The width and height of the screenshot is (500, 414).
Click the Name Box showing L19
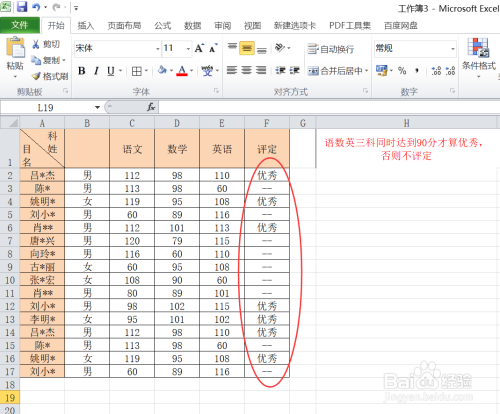pyautogui.click(x=47, y=107)
